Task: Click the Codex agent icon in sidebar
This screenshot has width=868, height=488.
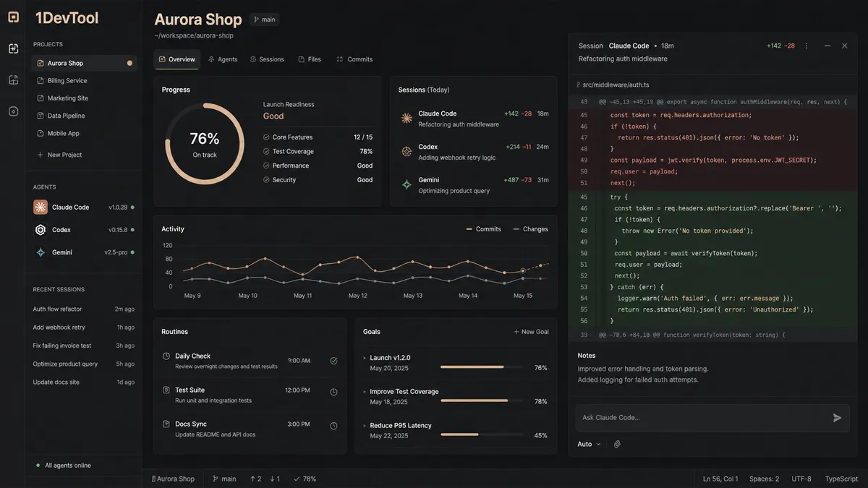Action: [x=41, y=230]
